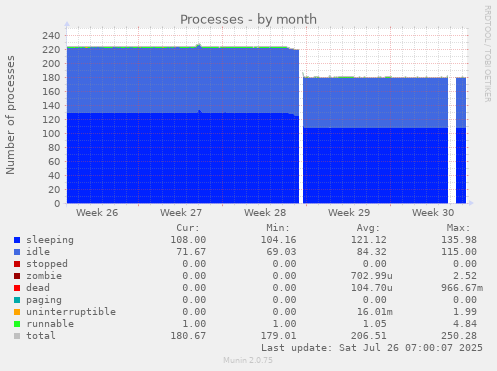
Task: Click the 'total' legend label
Action: point(41,336)
